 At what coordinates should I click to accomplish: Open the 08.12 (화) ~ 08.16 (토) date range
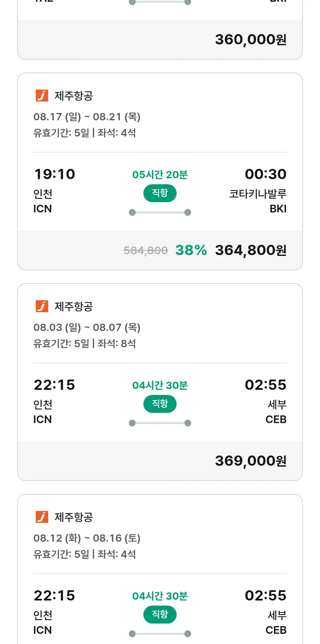87,538
